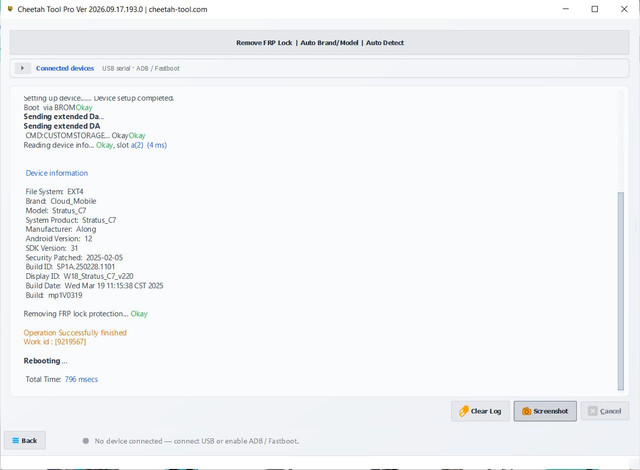Click 'Total Time: 796 msecs' line

click(62, 379)
